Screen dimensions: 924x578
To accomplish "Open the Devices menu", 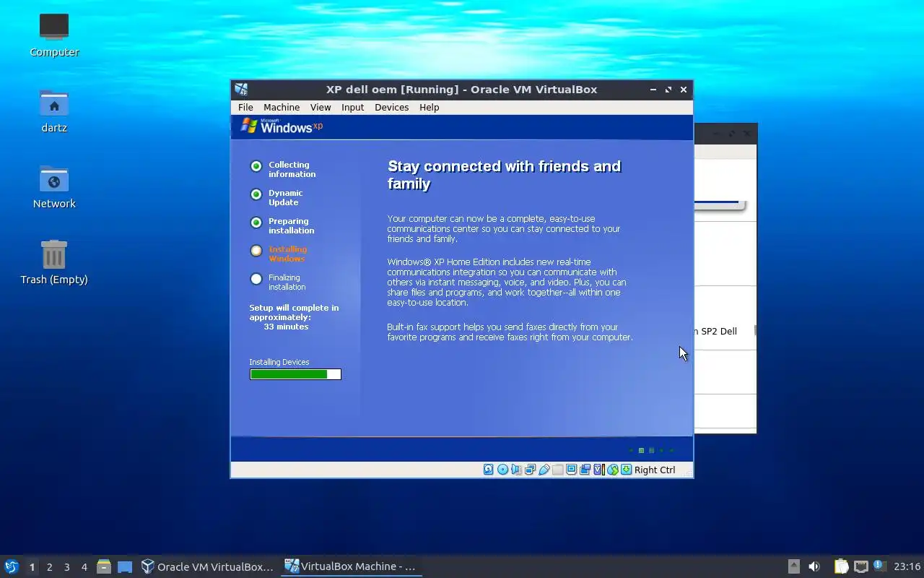I will coord(392,107).
